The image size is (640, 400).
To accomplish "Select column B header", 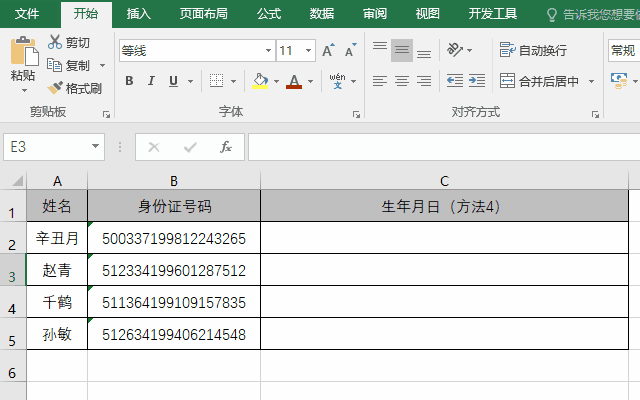I will click(x=174, y=181).
